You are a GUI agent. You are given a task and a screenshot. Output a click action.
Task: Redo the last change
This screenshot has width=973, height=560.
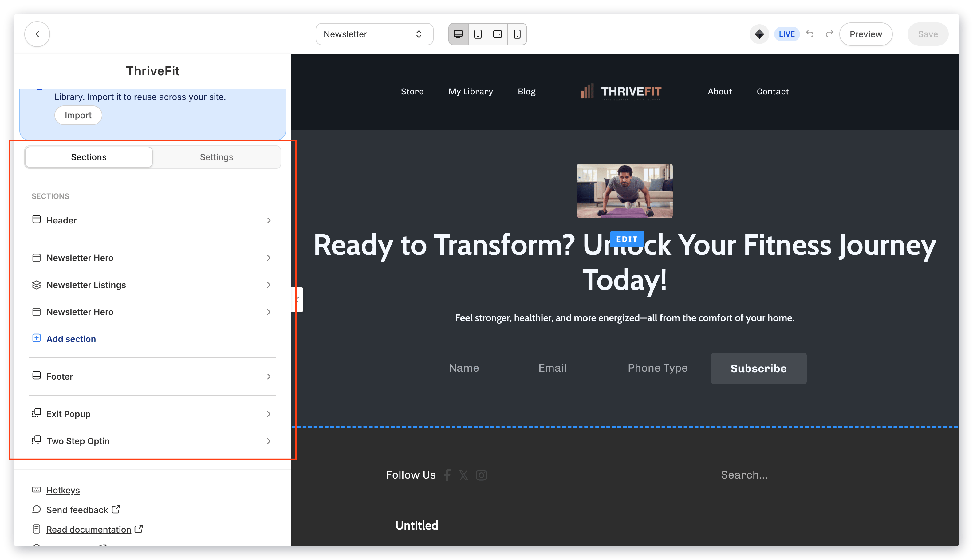[x=829, y=34]
